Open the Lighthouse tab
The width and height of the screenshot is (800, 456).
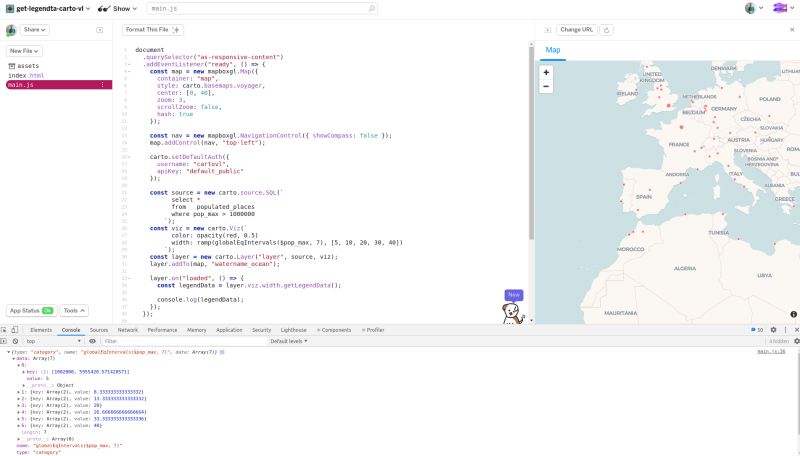pos(293,330)
